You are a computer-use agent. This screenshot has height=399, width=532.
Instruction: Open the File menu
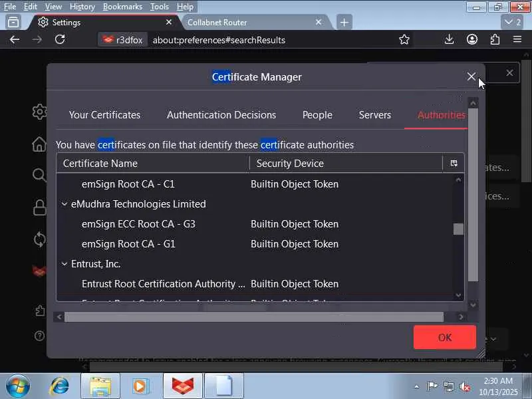tap(10, 7)
